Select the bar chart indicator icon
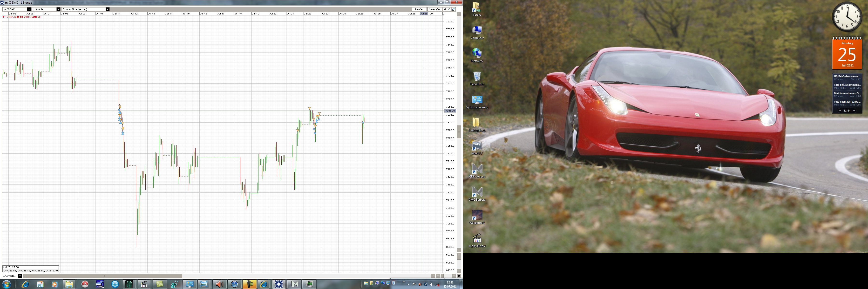868x289 pixels. [x=445, y=9]
